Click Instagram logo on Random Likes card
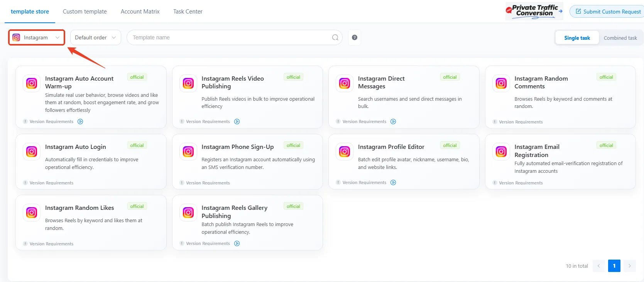644x282 pixels. (x=32, y=213)
